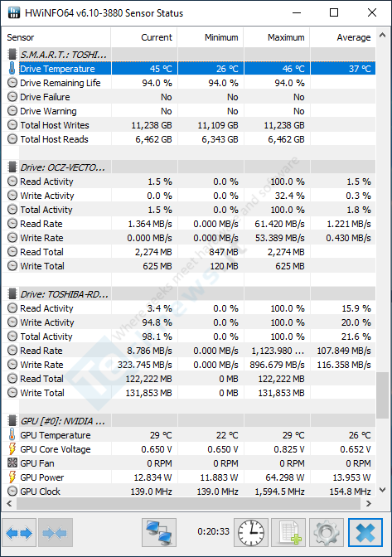Click the GPU Fan icon

[x=12, y=463]
